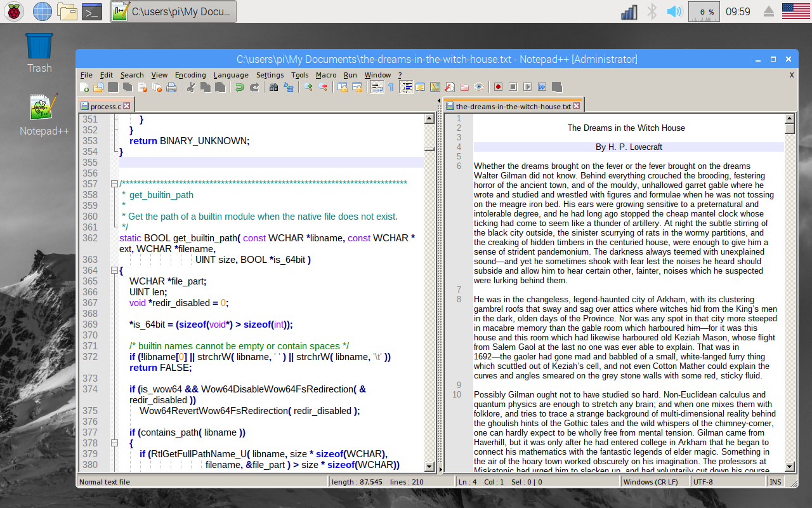Open the Language menu
Viewport: 812px width, 508px height.
pos(231,75)
